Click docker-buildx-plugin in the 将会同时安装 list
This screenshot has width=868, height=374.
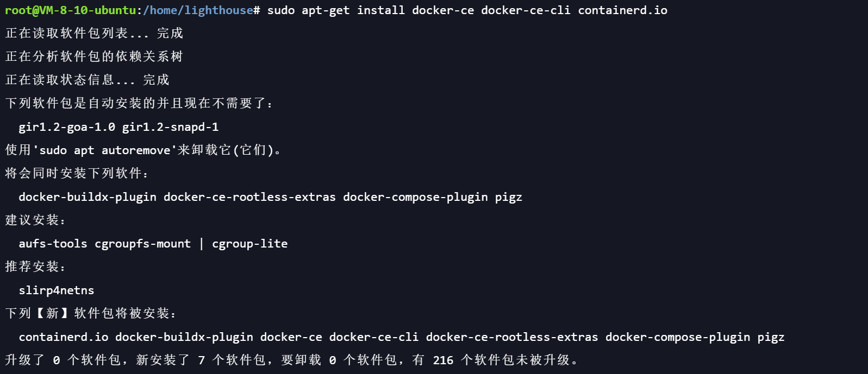pos(88,197)
